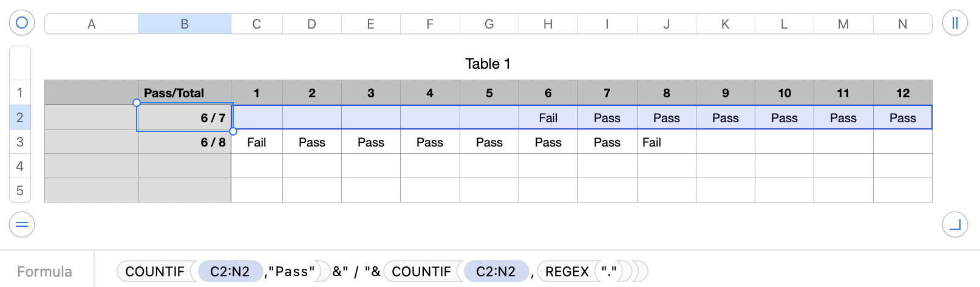Select column H header
Screen dimensions: 980x287
click(x=548, y=24)
